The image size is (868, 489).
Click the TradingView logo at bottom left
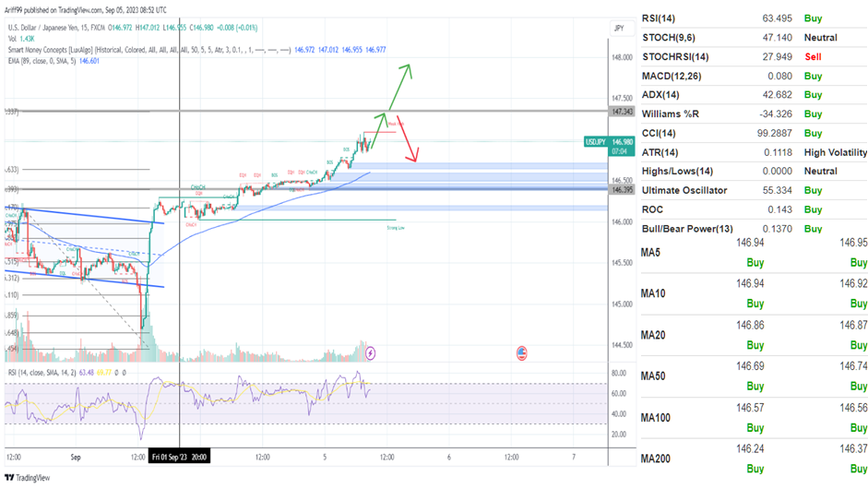click(28, 478)
